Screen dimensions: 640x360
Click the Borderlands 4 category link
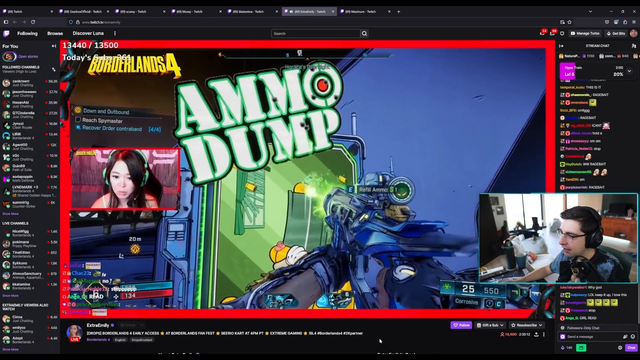[98, 340]
